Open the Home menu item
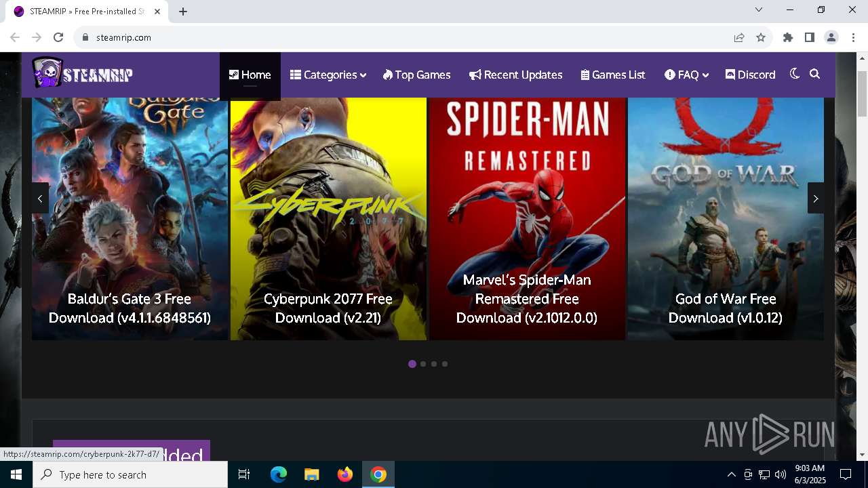This screenshot has width=868, height=488. pos(250,75)
